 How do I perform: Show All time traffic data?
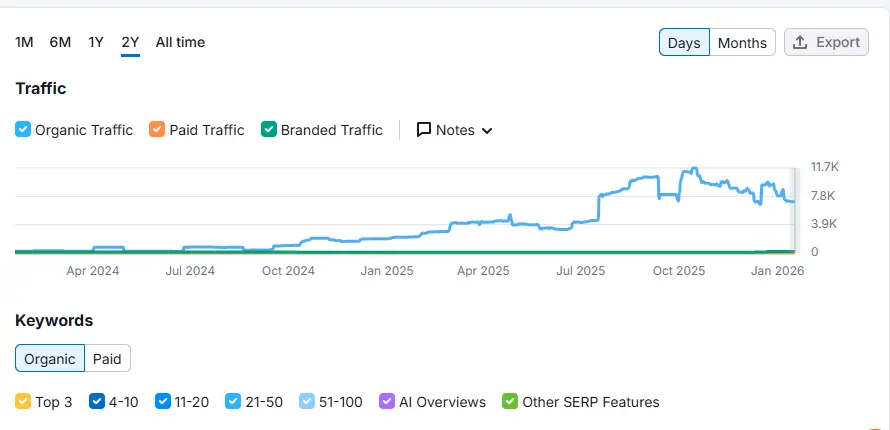click(x=180, y=43)
